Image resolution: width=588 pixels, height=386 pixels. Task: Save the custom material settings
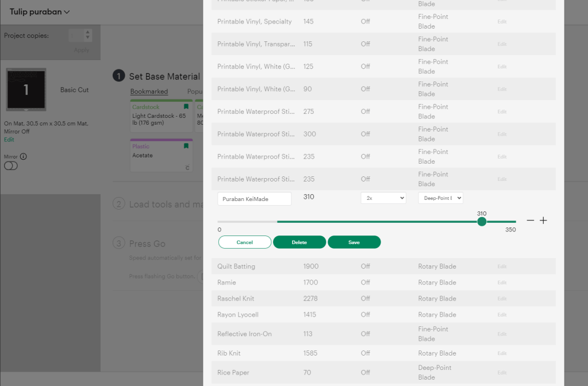(354, 242)
